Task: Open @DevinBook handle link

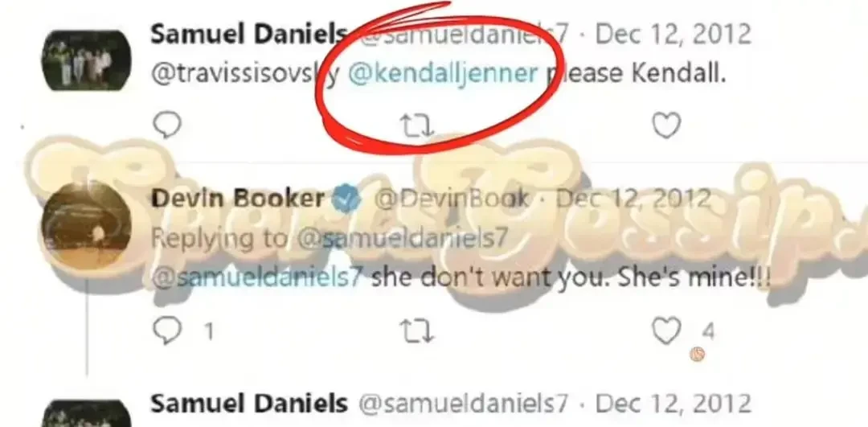Action: pyautogui.click(x=451, y=199)
